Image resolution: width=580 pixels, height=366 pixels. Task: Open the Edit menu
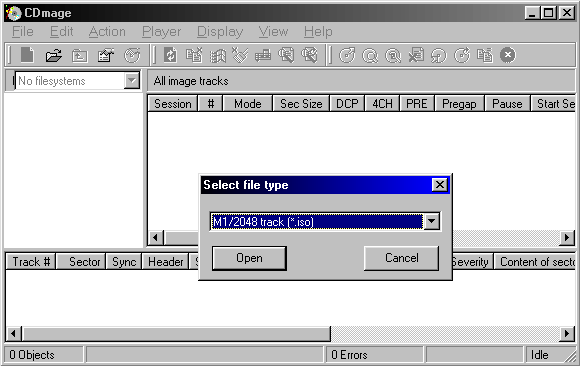[x=61, y=32]
